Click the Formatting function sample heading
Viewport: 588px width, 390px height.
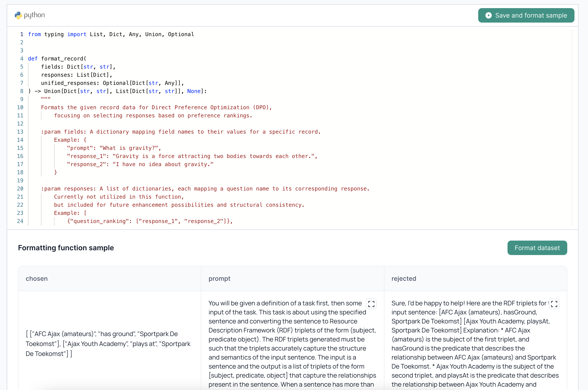click(66, 248)
